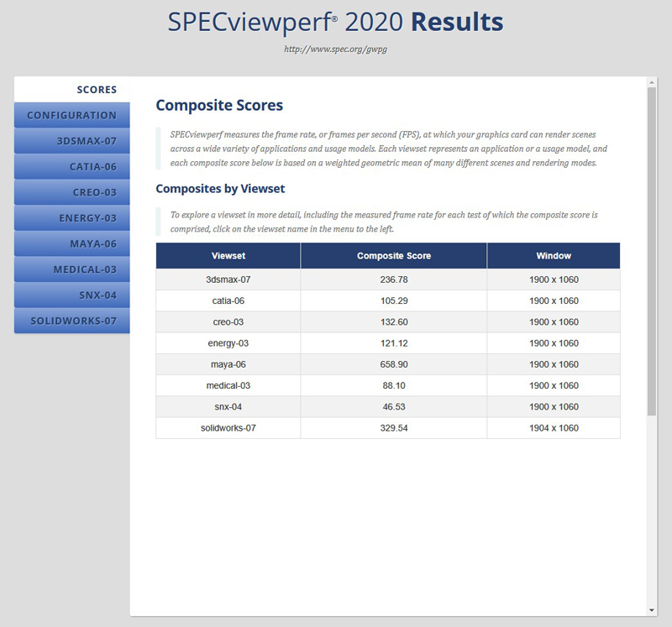Image resolution: width=672 pixels, height=627 pixels.
Task: Click the Viewset column header
Action: pyautogui.click(x=228, y=256)
